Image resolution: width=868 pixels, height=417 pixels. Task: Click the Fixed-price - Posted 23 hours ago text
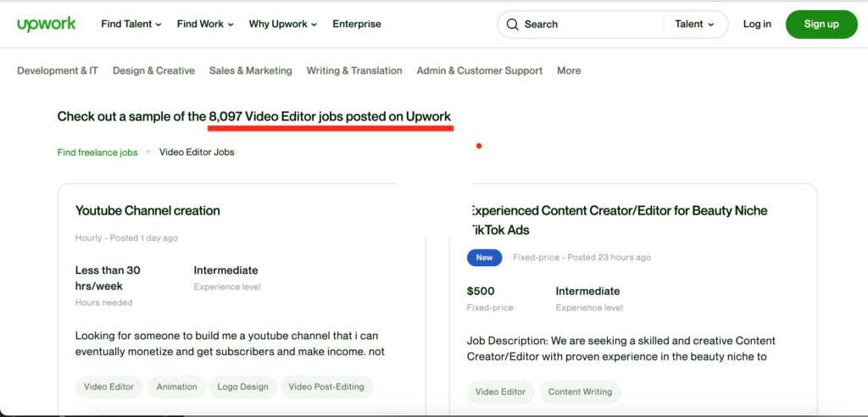point(581,258)
